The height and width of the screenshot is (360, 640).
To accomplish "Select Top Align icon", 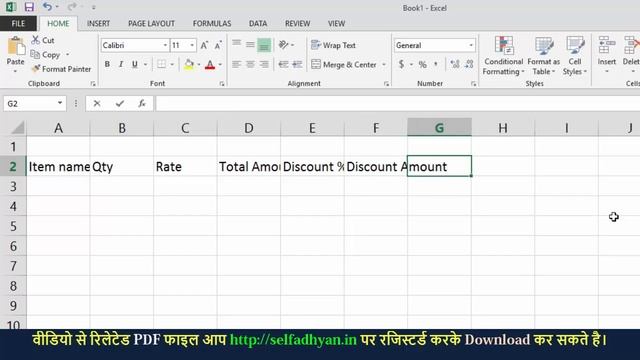I will pos(236,44).
